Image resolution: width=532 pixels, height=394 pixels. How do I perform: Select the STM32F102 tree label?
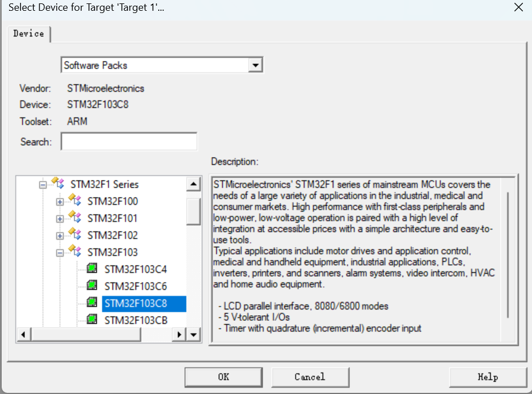pyautogui.click(x=113, y=235)
